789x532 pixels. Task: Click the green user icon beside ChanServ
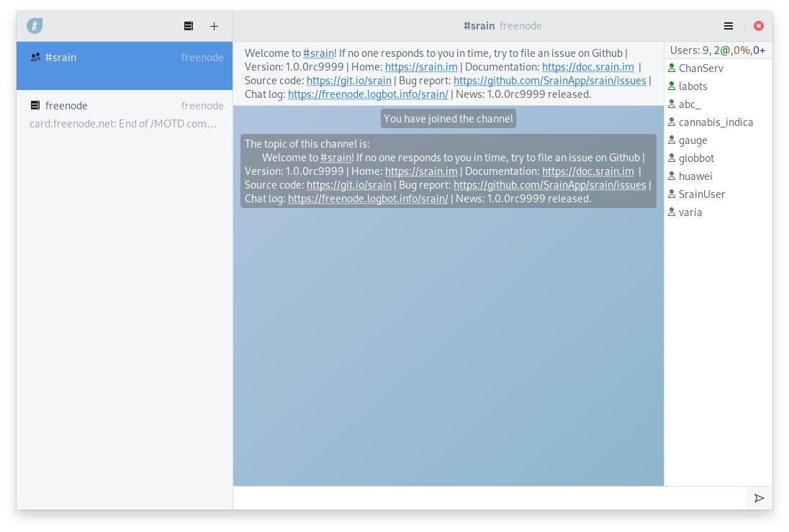(672, 68)
